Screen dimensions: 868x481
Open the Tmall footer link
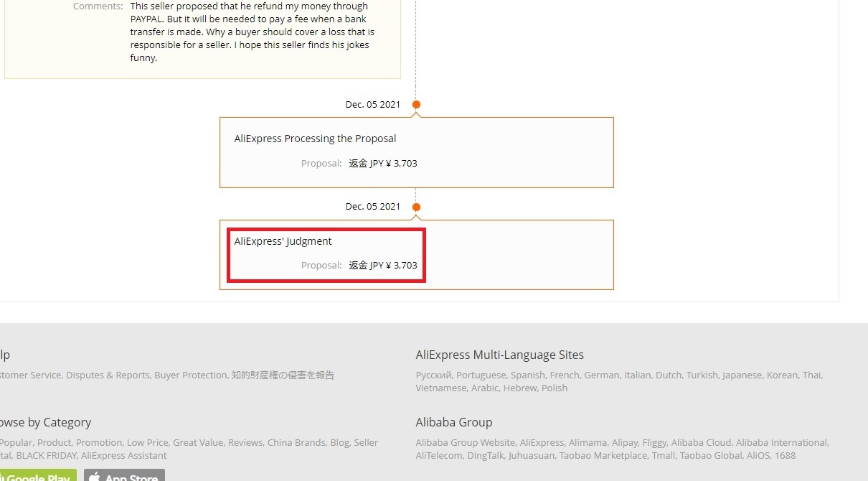click(664, 455)
